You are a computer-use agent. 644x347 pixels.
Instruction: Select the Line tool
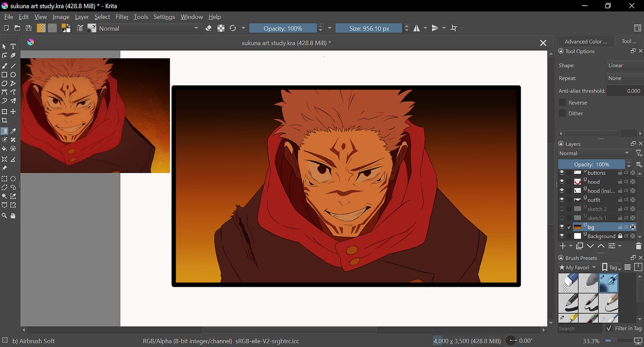tap(13, 66)
